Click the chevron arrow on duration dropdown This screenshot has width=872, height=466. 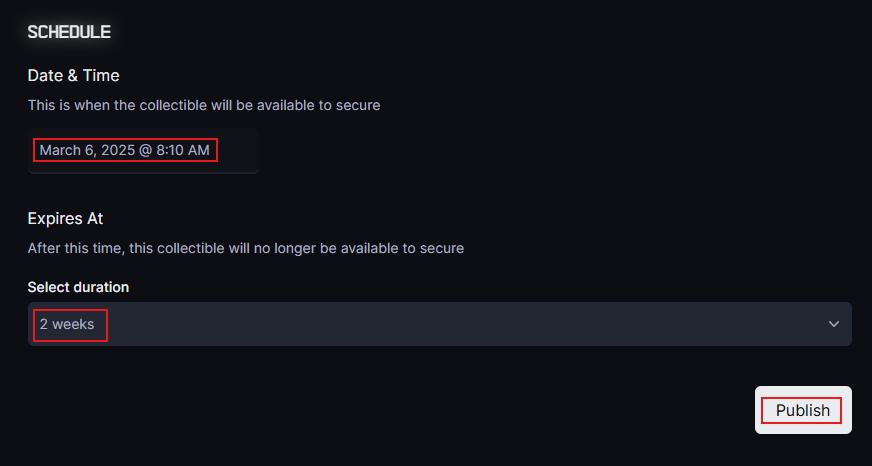tap(834, 324)
